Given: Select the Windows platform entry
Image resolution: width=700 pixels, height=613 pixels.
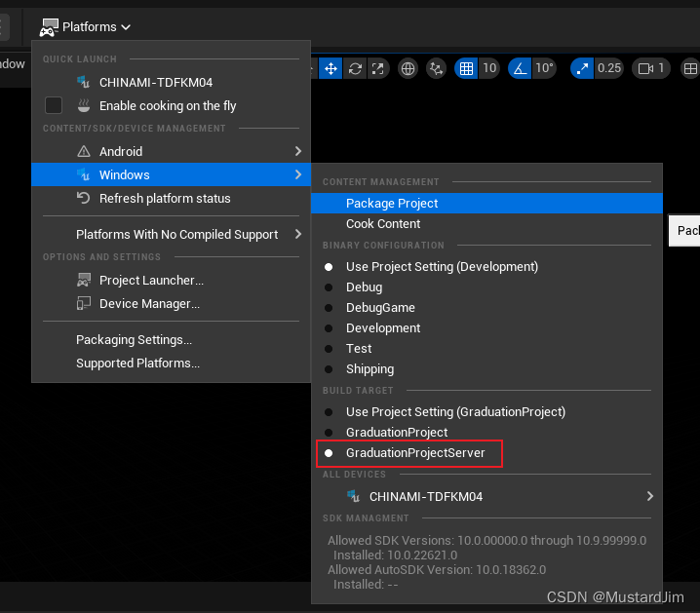Looking at the screenshot, I should pyautogui.click(x=171, y=174).
